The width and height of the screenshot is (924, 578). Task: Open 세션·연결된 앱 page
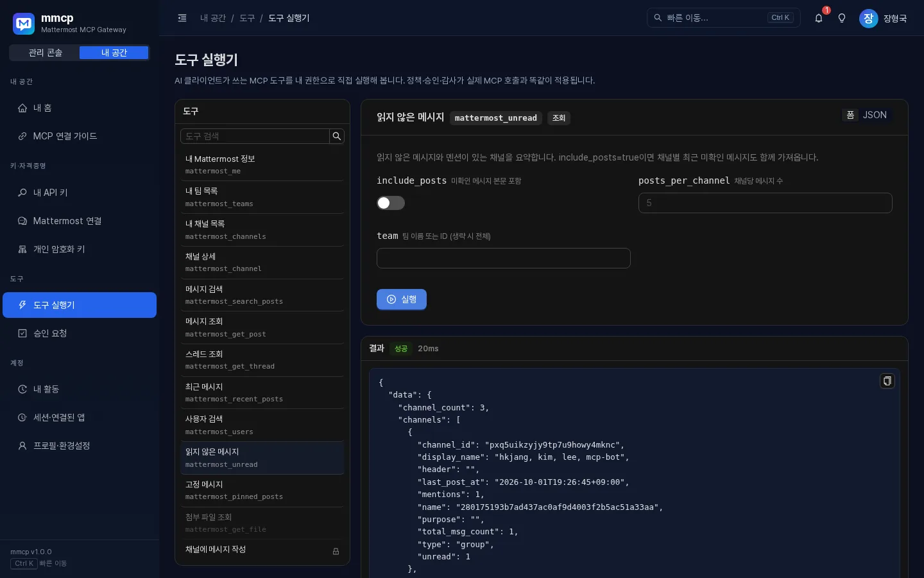click(80, 417)
